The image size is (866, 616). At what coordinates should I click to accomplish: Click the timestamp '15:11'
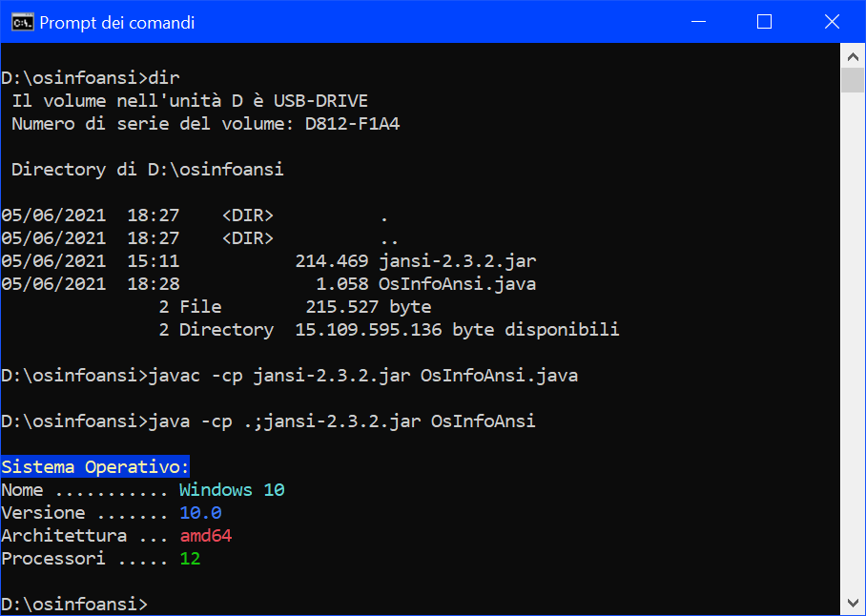(153, 260)
